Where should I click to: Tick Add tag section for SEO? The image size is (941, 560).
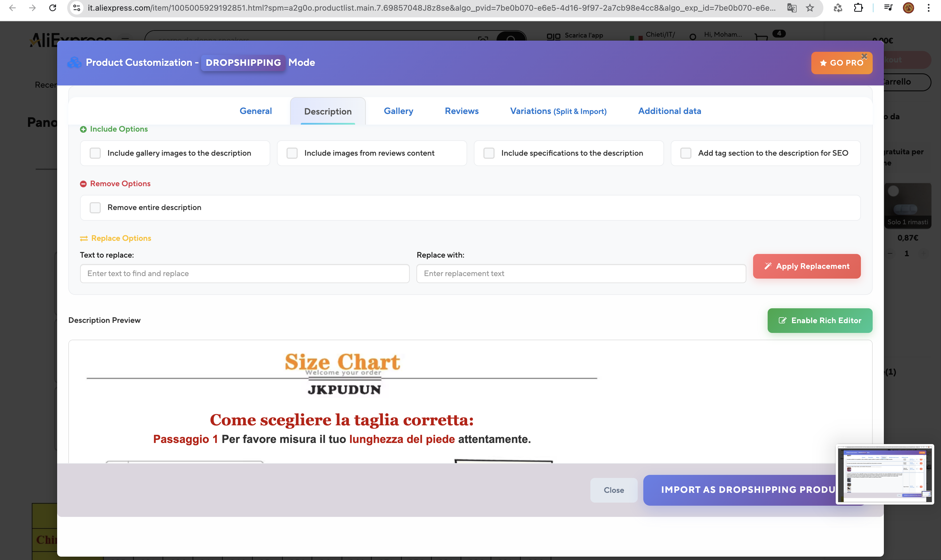point(686,153)
